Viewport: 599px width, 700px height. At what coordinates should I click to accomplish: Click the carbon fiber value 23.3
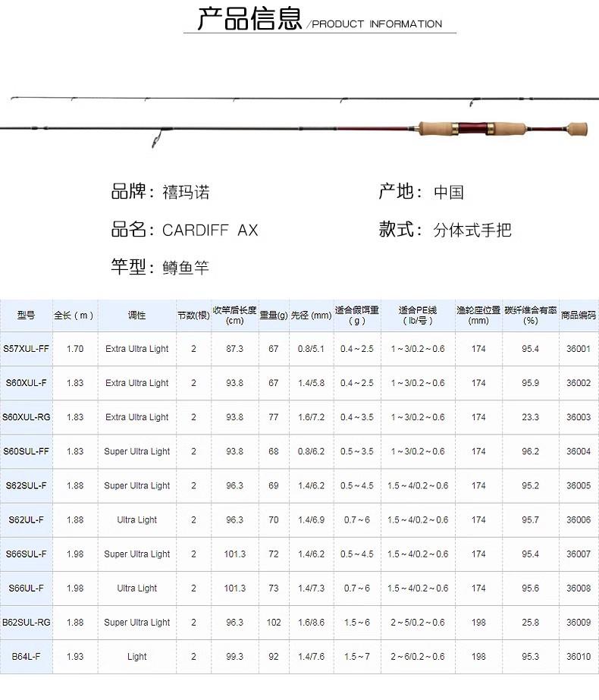click(x=531, y=417)
